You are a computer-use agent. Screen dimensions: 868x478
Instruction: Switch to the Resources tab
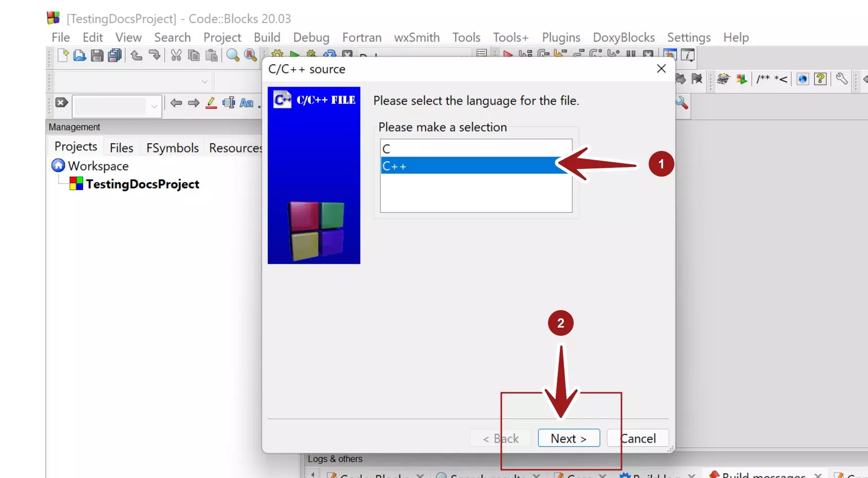235,148
